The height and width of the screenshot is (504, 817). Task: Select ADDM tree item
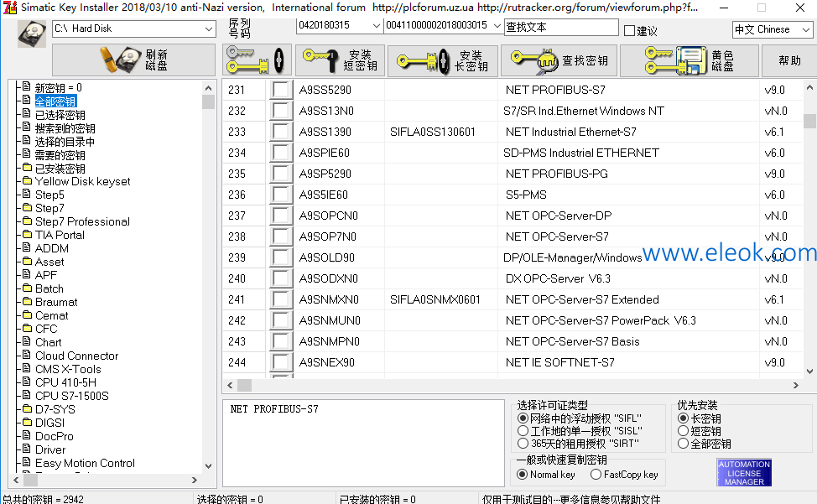(51, 248)
